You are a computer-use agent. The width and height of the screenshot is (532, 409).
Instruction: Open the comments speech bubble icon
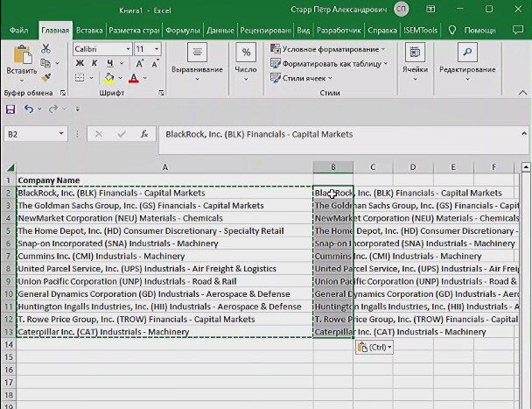point(518,31)
